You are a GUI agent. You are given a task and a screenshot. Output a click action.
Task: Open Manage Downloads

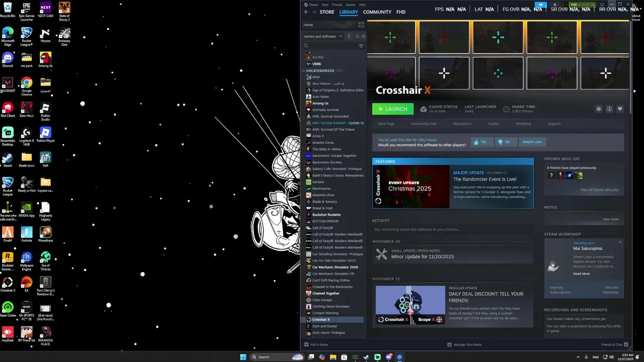point(464,344)
